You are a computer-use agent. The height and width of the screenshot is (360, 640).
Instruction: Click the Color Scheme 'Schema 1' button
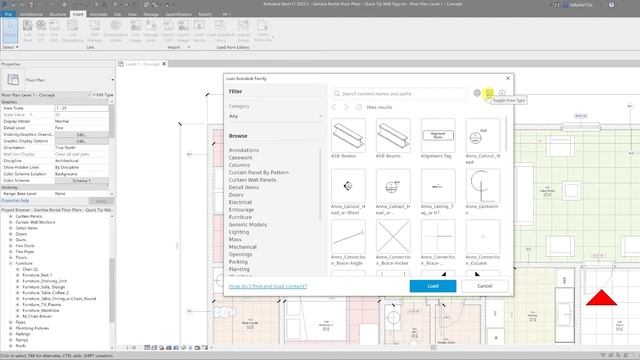coord(81,180)
